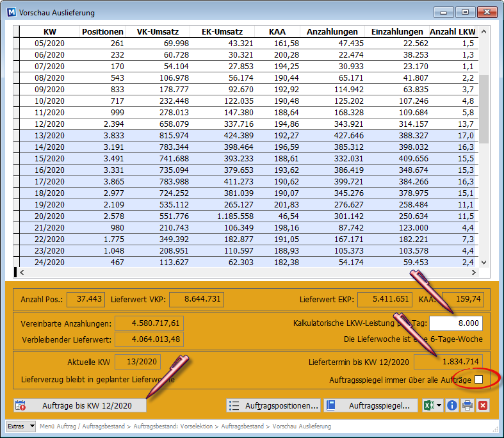
Task: Click VK-Umsatz value 815.974
Action: click(x=174, y=136)
